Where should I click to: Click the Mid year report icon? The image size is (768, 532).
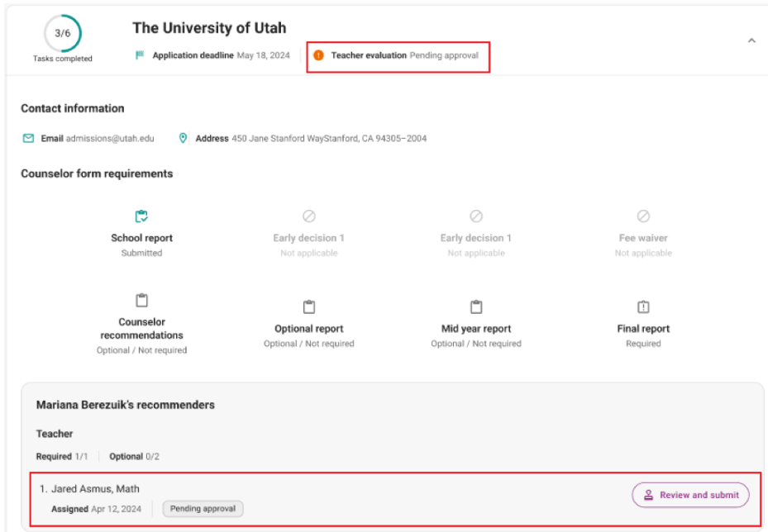coord(476,306)
